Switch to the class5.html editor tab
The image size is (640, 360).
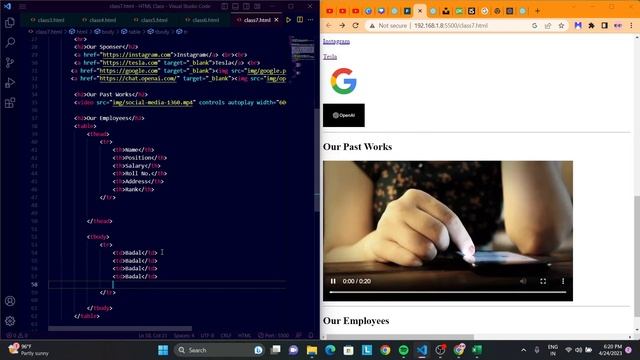151,20
